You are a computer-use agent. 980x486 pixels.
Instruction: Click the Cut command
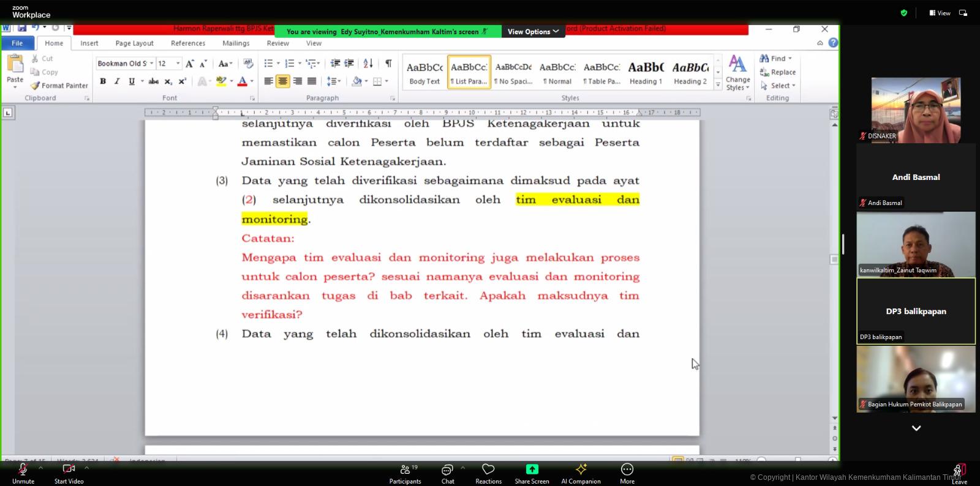42,59
